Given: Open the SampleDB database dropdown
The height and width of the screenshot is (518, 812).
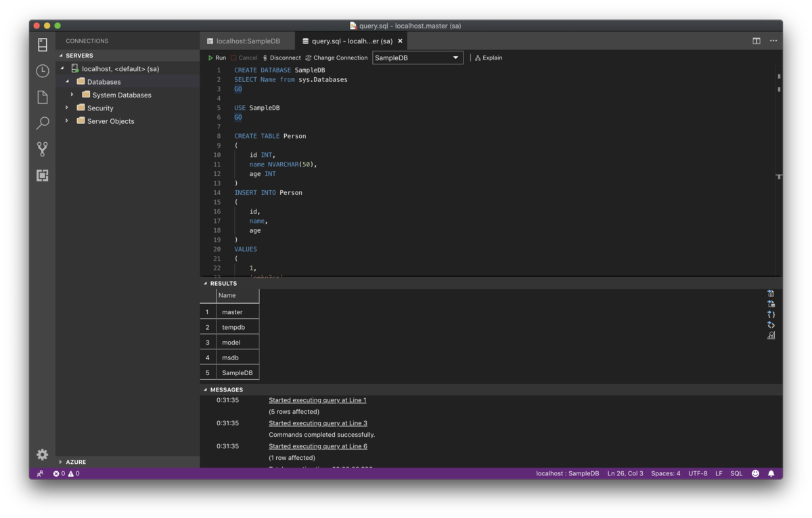Looking at the screenshot, I should (418, 58).
